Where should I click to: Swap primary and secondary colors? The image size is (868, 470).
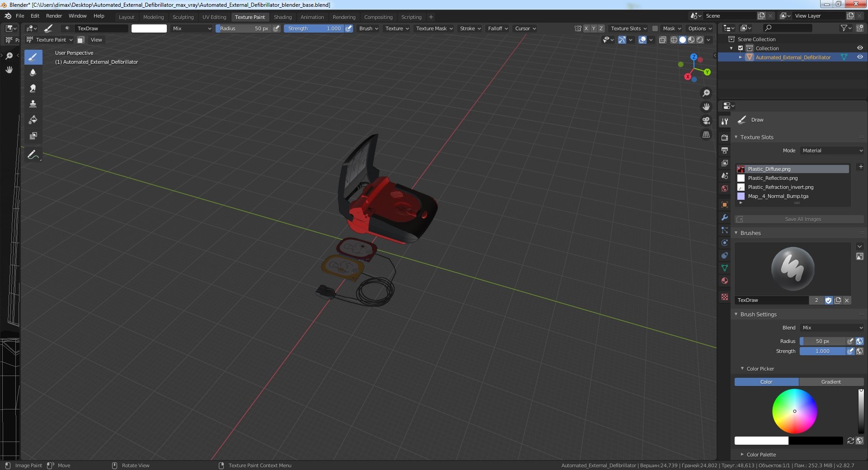[850, 441]
